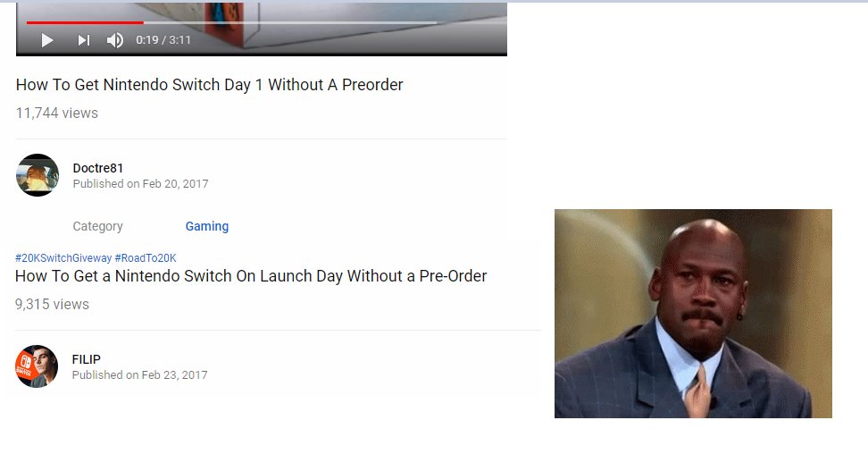Open the Doctre81 channel avatar
The image size is (868, 454).
coord(38,175)
